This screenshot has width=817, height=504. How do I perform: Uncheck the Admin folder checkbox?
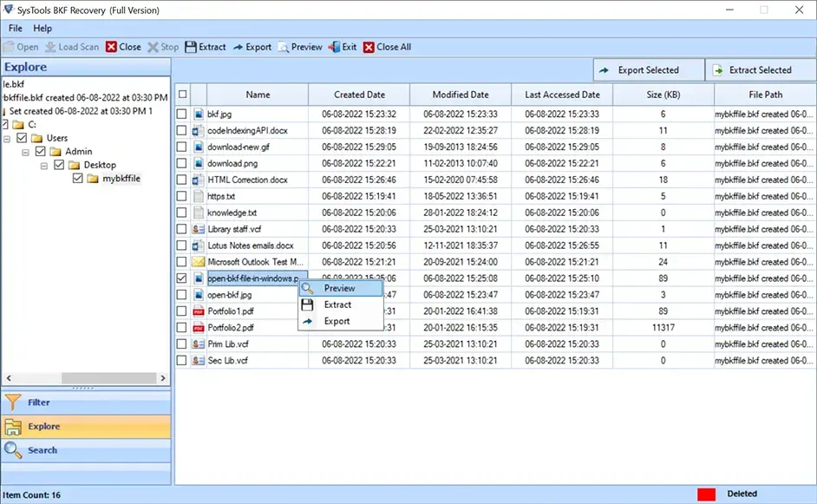pyautogui.click(x=41, y=152)
